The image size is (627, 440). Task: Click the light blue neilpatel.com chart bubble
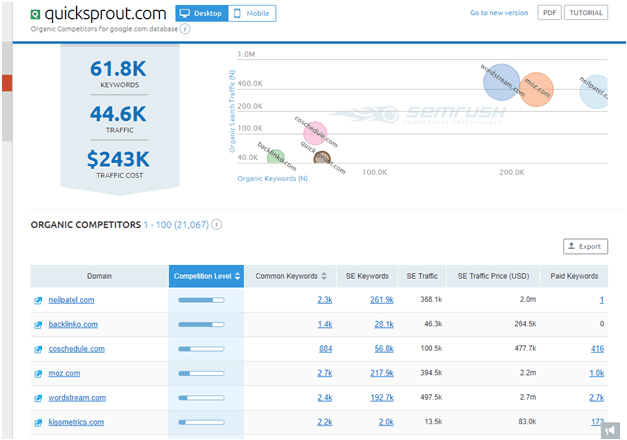coord(594,92)
